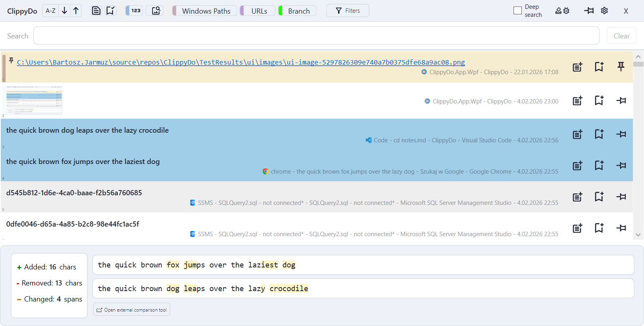Click the green Branch filter tag
644x326 pixels.
tap(298, 11)
